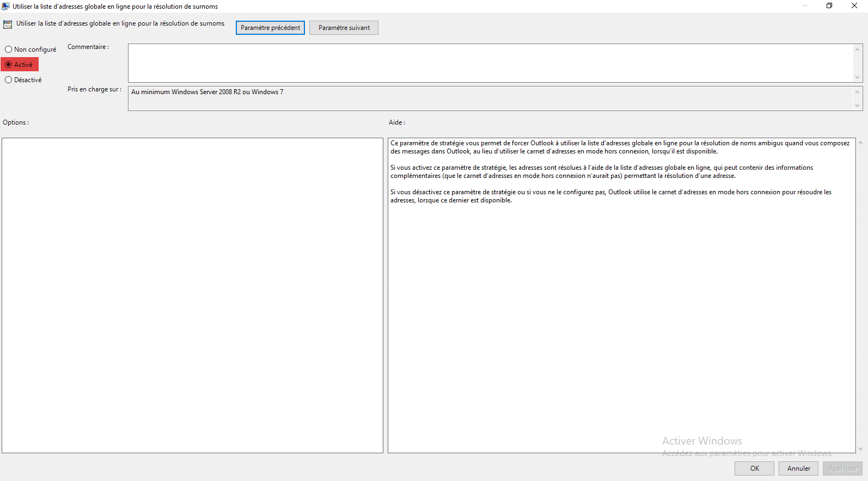Screen dimensions: 868x481
Task: Click the Appliquer button
Action: [x=842, y=468]
